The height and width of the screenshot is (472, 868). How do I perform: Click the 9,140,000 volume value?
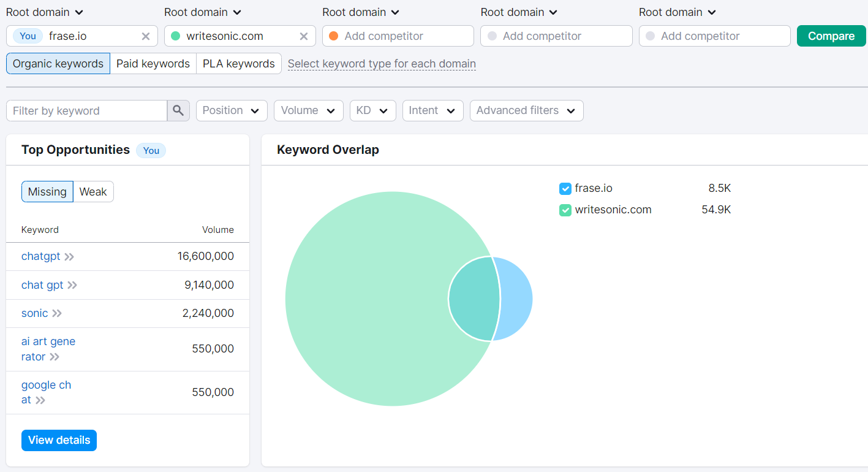209,285
